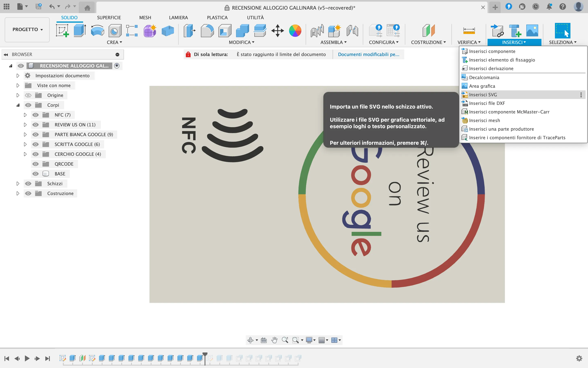The width and height of the screenshot is (588, 368).
Task: Select the Shell tool icon
Action: click(225, 31)
